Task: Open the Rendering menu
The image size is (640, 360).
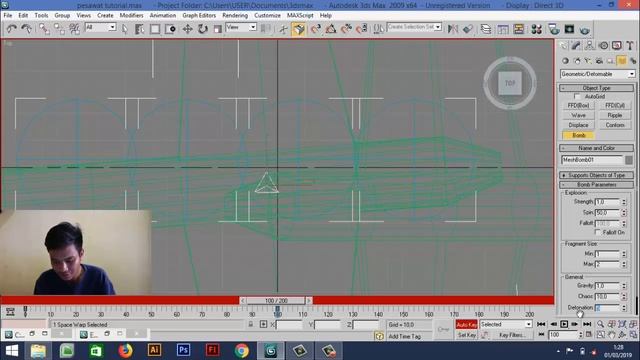Action: coord(235,15)
